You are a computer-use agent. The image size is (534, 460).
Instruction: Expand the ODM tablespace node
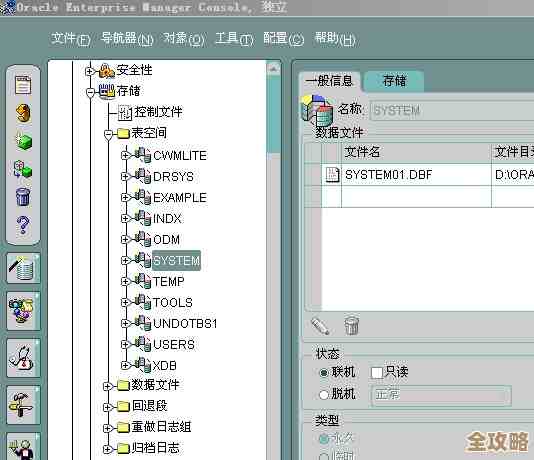pyautogui.click(x=125, y=239)
